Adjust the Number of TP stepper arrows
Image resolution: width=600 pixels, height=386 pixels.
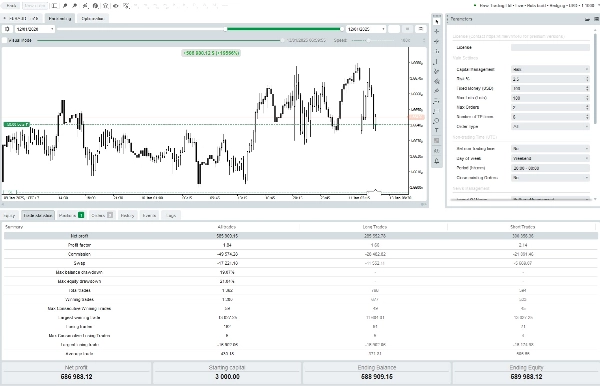pos(587,117)
